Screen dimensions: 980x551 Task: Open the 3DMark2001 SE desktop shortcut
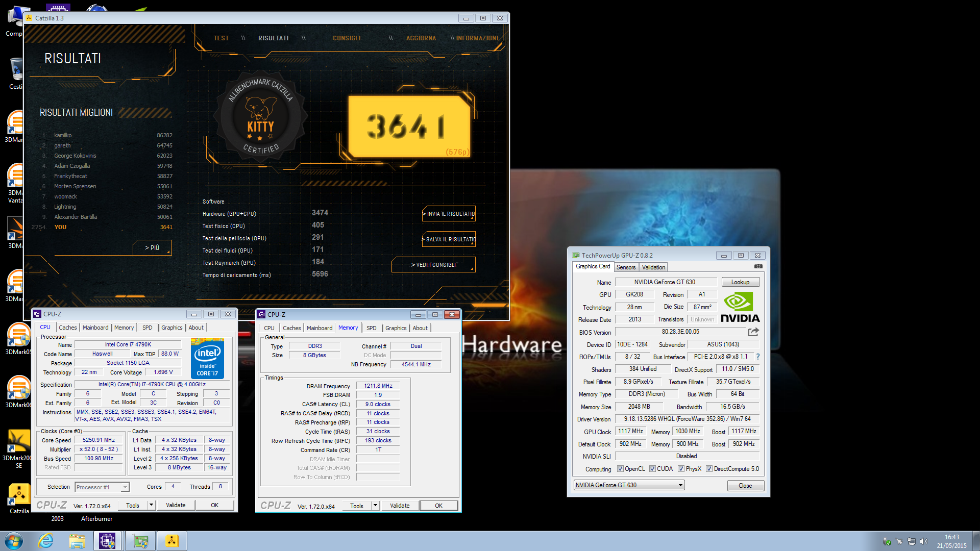point(19,449)
